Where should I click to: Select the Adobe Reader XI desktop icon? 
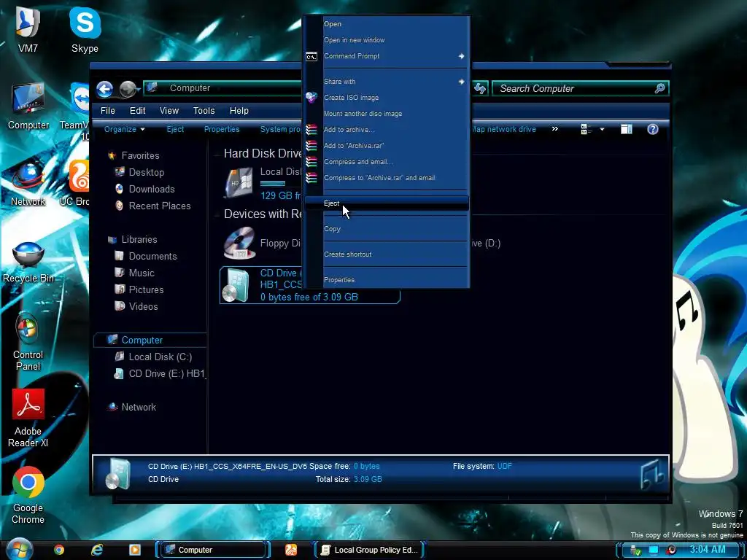[x=28, y=418]
